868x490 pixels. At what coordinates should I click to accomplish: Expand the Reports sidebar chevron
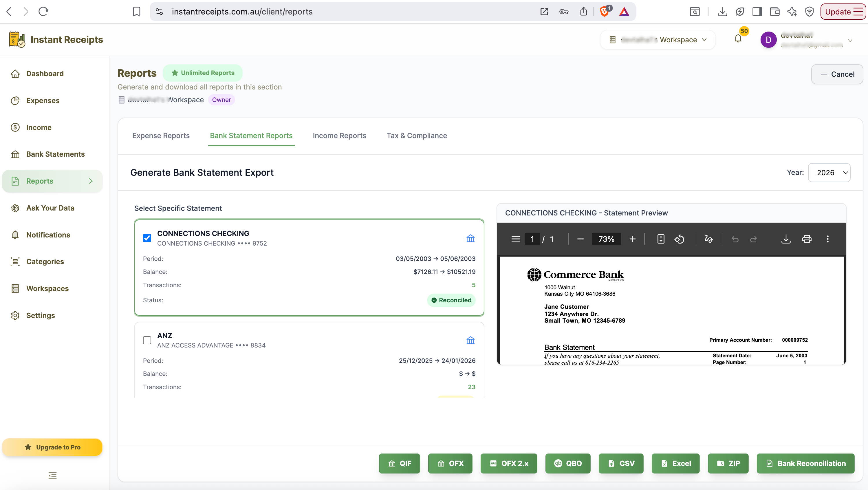point(90,181)
